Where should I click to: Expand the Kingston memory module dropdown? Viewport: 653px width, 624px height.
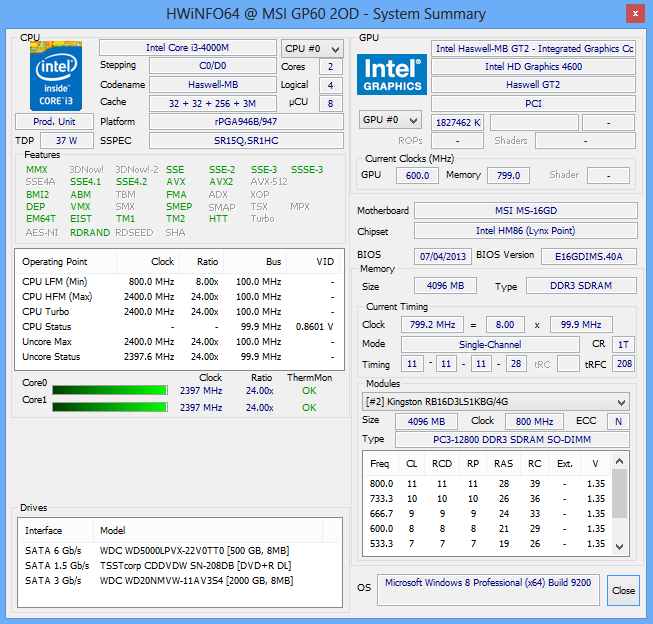(496, 402)
